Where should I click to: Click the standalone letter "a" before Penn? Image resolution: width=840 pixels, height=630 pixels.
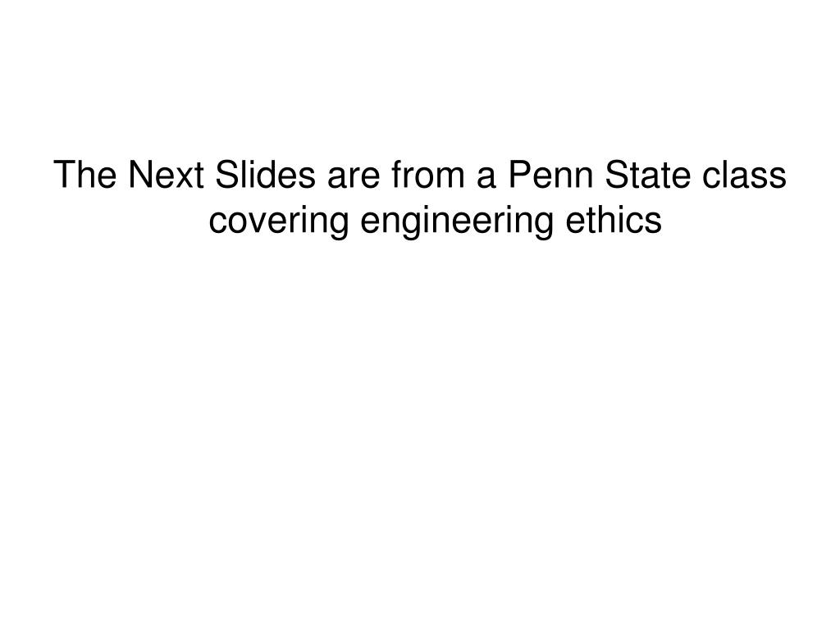[486, 179]
